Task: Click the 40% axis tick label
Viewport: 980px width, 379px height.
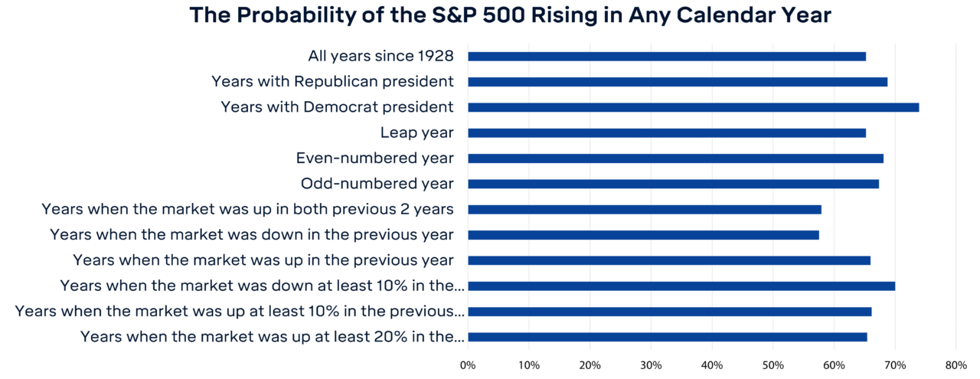Action: point(712,365)
